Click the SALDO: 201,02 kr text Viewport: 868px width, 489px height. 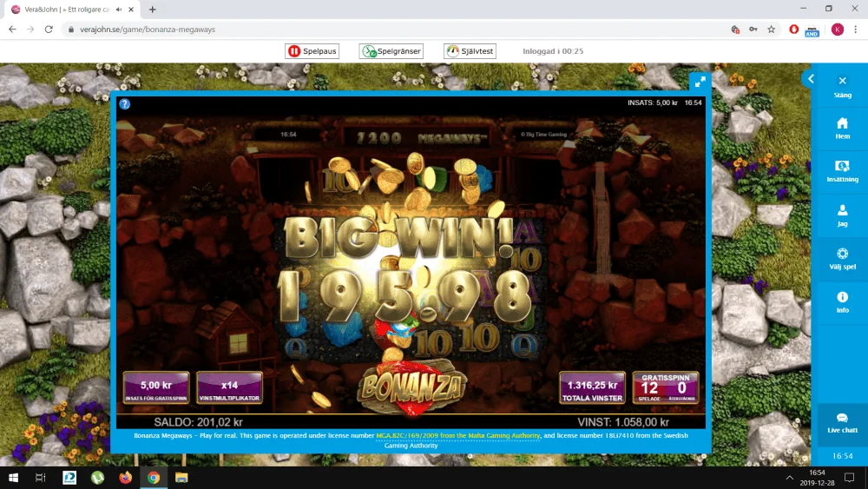pyautogui.click(x=198, y=422)
